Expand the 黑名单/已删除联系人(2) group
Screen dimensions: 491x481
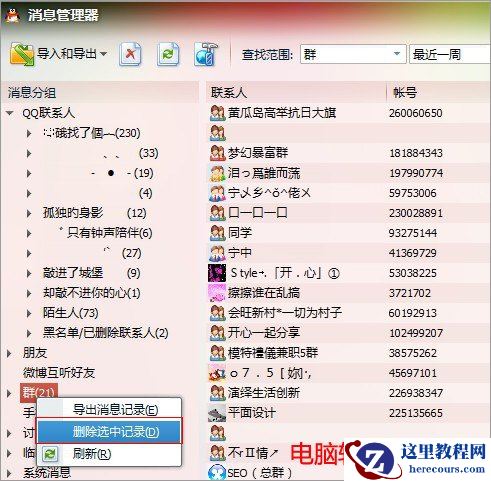point(29,333)
